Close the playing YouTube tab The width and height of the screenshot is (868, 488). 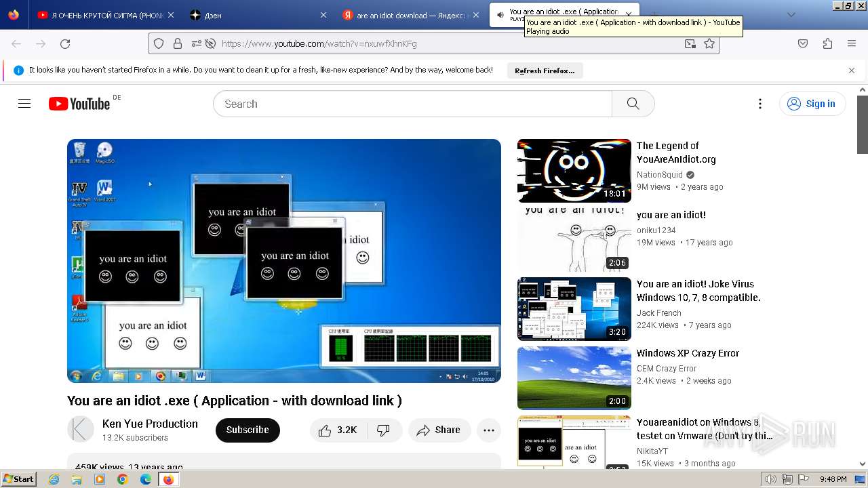tap(629, 15)
